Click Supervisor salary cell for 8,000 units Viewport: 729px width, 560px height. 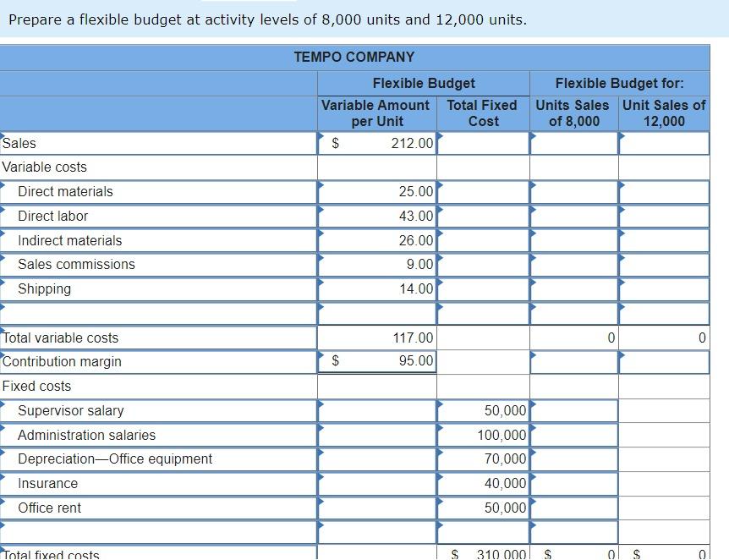(x=573, y=411)
